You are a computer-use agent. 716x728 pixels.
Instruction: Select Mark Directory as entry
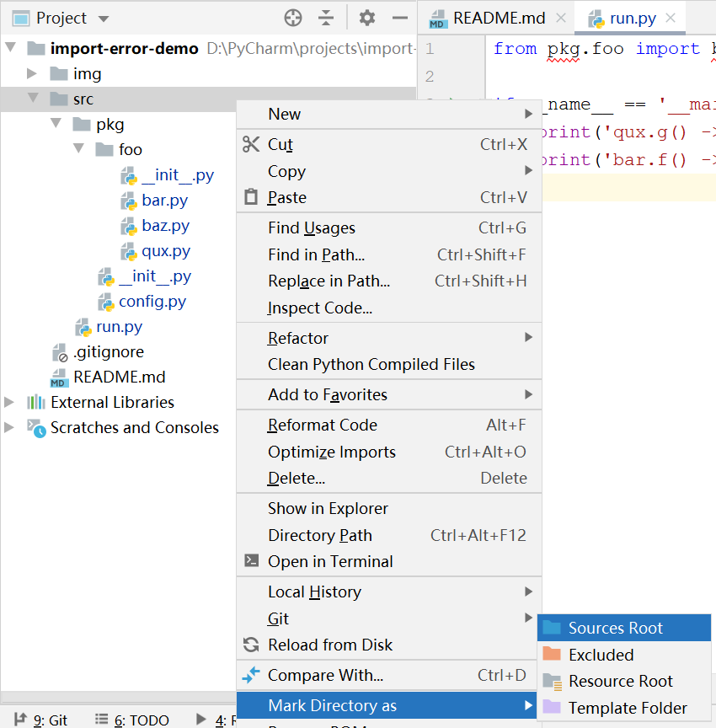[x=387, y=705]
